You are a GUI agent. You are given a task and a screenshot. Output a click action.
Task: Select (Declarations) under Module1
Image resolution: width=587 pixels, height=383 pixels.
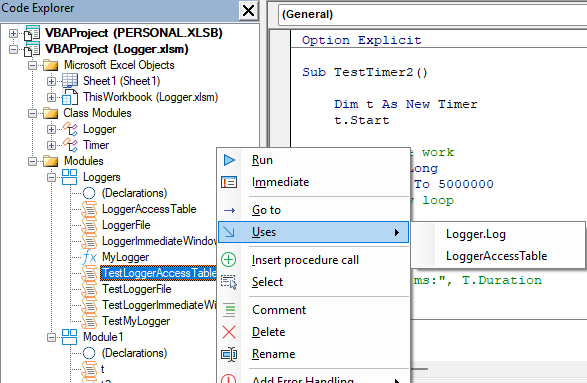click(x=134, y=353)
